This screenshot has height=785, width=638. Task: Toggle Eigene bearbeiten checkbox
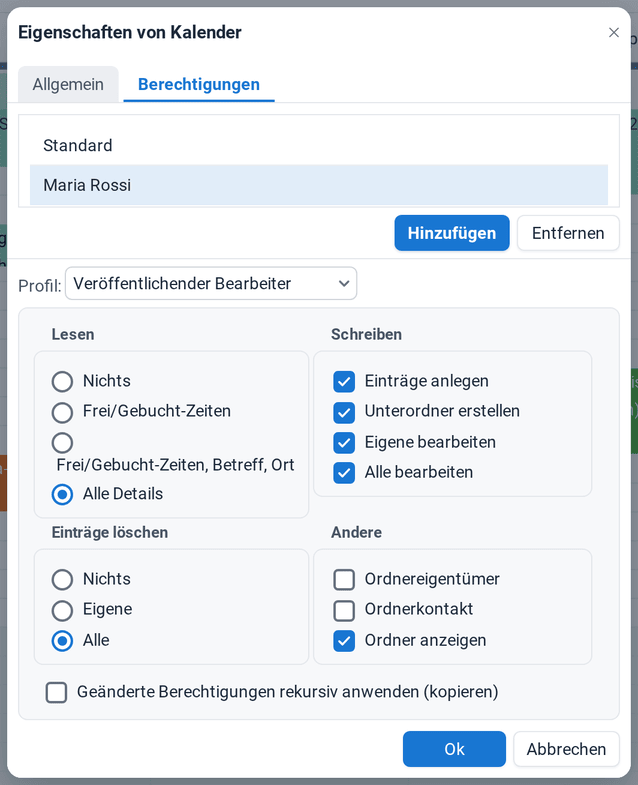[344, 443]
